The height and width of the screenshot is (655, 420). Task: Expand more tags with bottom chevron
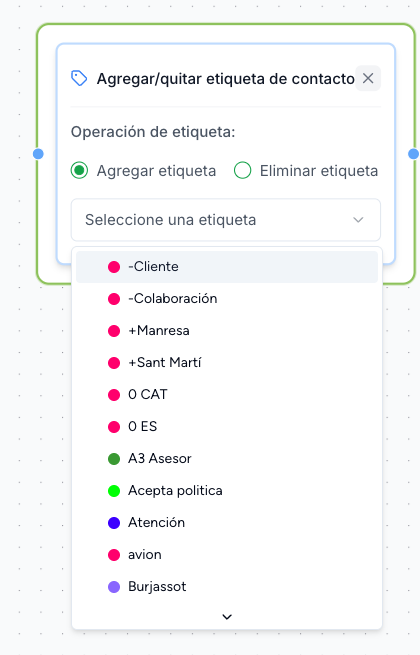[x=227, y=617]
